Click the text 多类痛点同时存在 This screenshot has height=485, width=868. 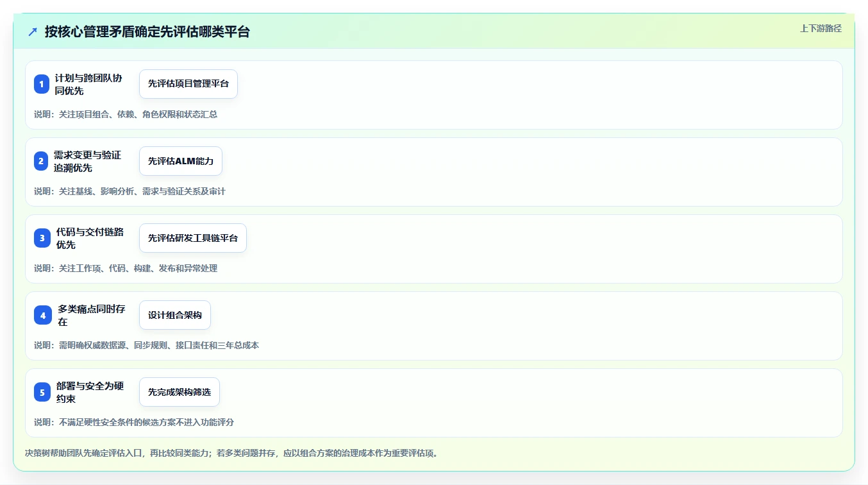pyautogui.click(x=92, y=315)
